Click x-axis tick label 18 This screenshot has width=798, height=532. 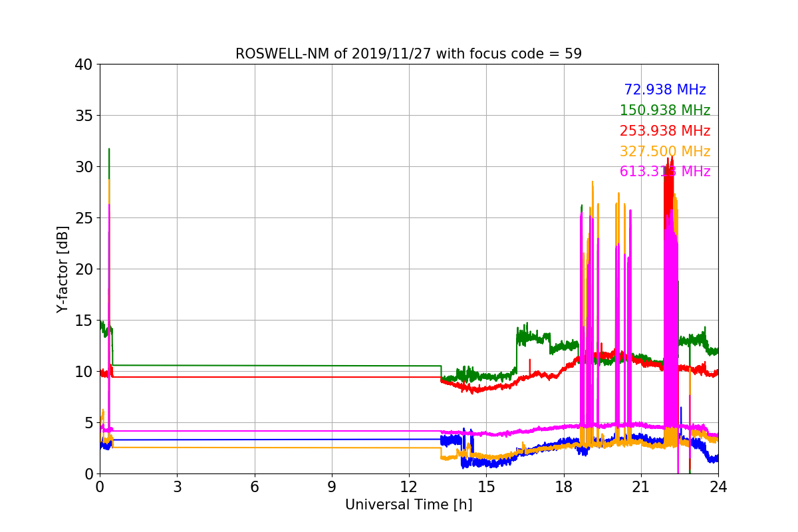point(563,487)
